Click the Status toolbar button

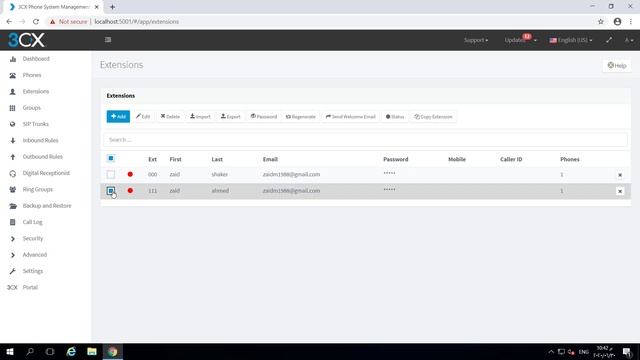coord(395,116)
